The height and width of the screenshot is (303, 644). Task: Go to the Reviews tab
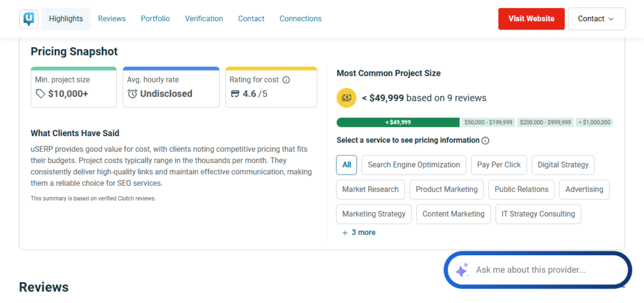pos(112,19)
